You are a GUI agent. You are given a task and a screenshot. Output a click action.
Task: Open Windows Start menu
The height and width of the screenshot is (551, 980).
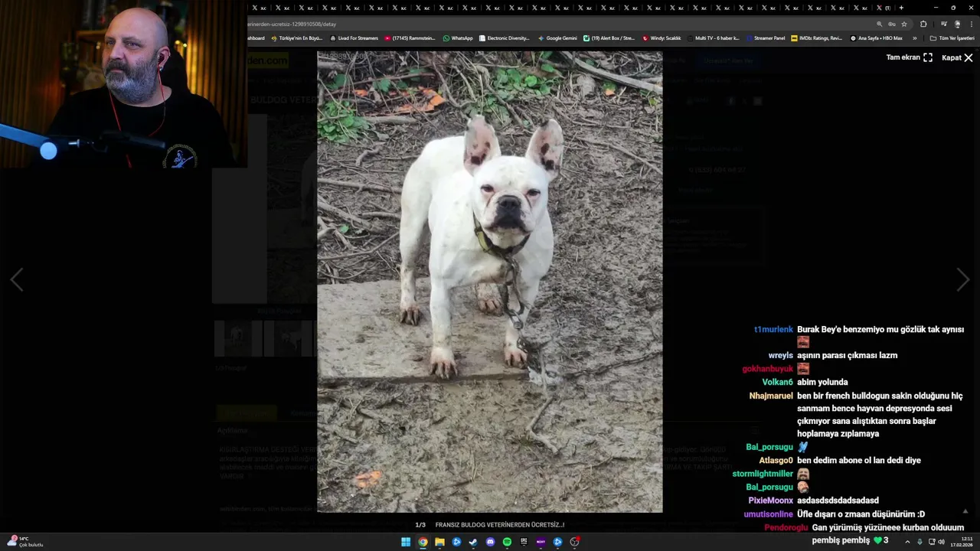pos(406,542)
